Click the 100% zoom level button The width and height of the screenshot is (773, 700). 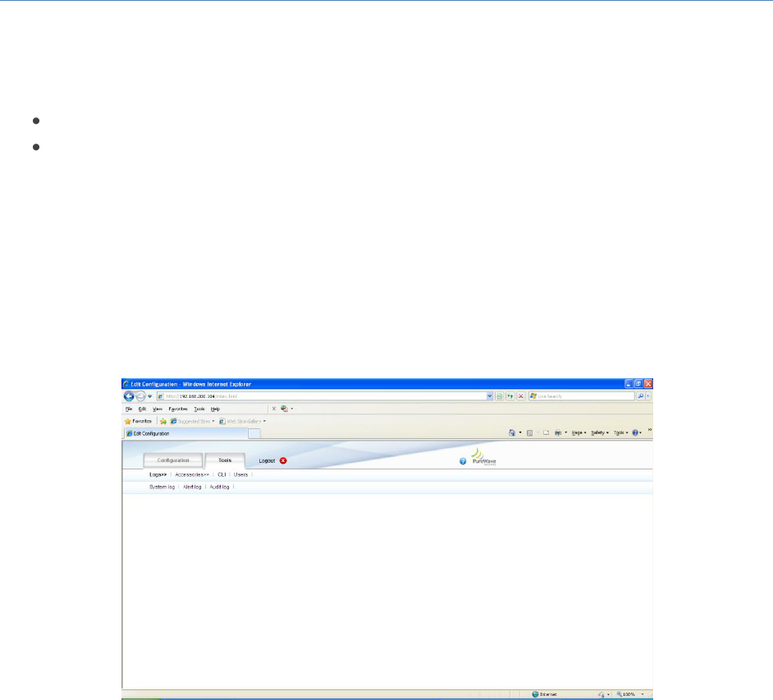[x=626, y=694]
